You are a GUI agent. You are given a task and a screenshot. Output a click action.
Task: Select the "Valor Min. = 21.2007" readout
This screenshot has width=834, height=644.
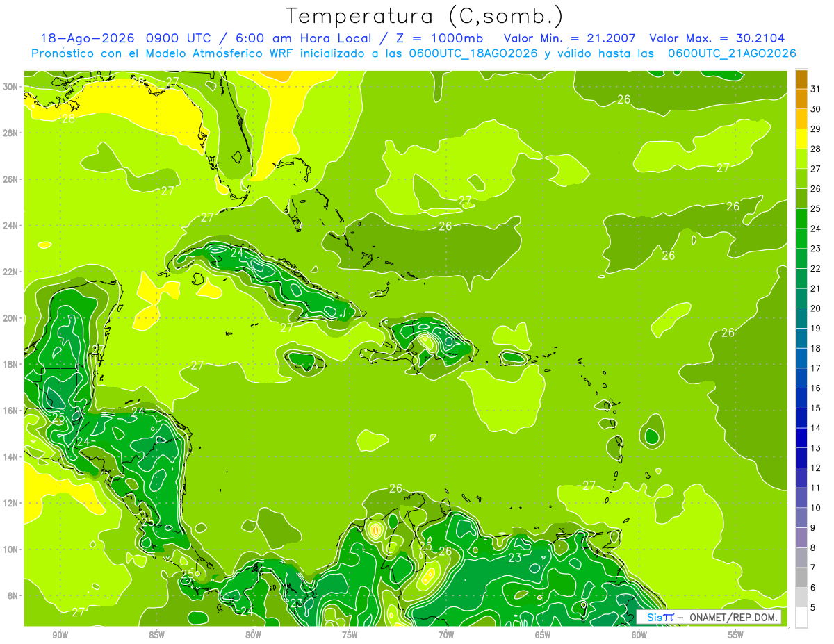(570, 38)
